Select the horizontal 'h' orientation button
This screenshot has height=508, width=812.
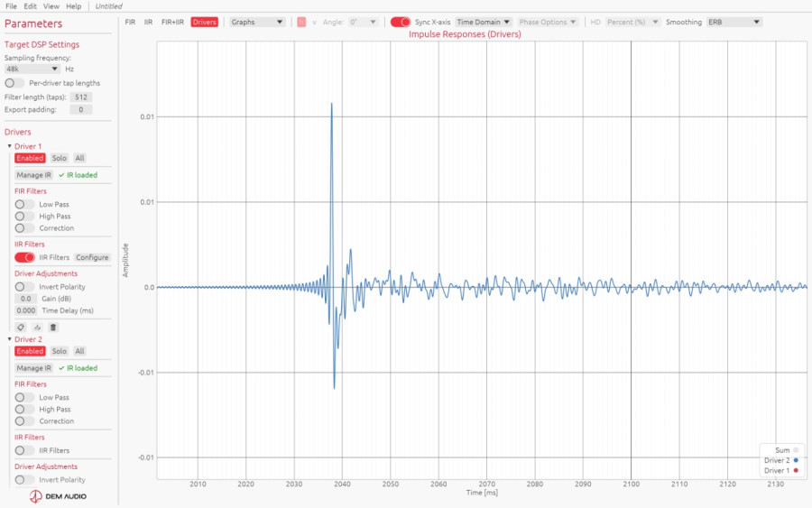[301, 22]
